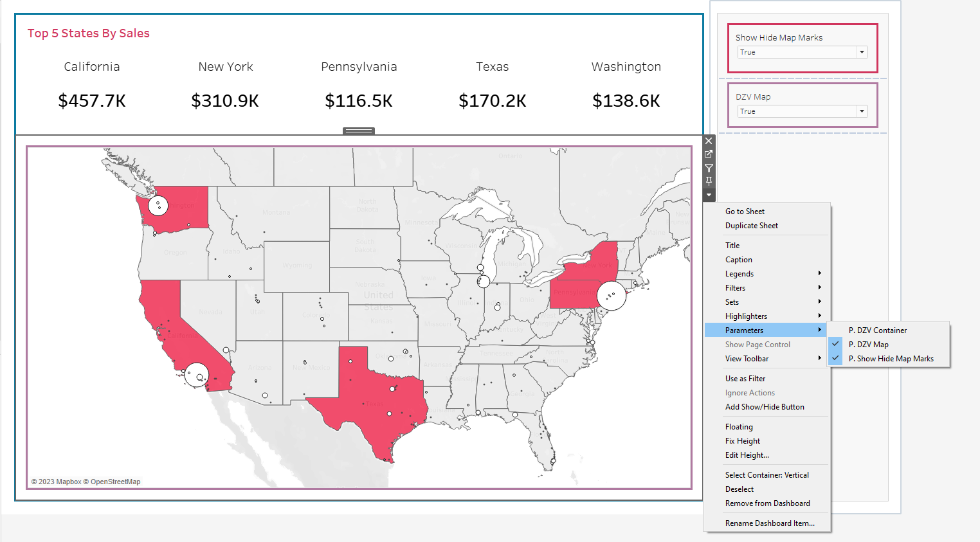Select Duplicate Sheet from the menu
This screenshot has height=542, width=980.
(x=751, y=226)
